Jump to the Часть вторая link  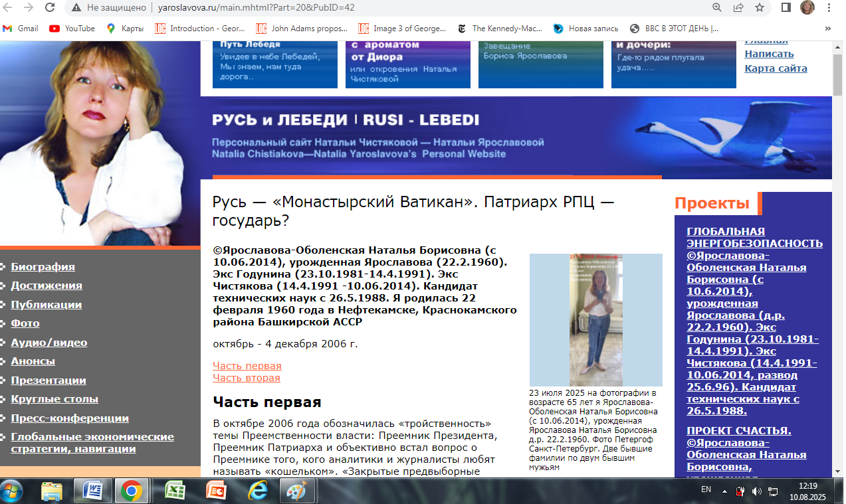pyautogui.click(x=246, y=378)
